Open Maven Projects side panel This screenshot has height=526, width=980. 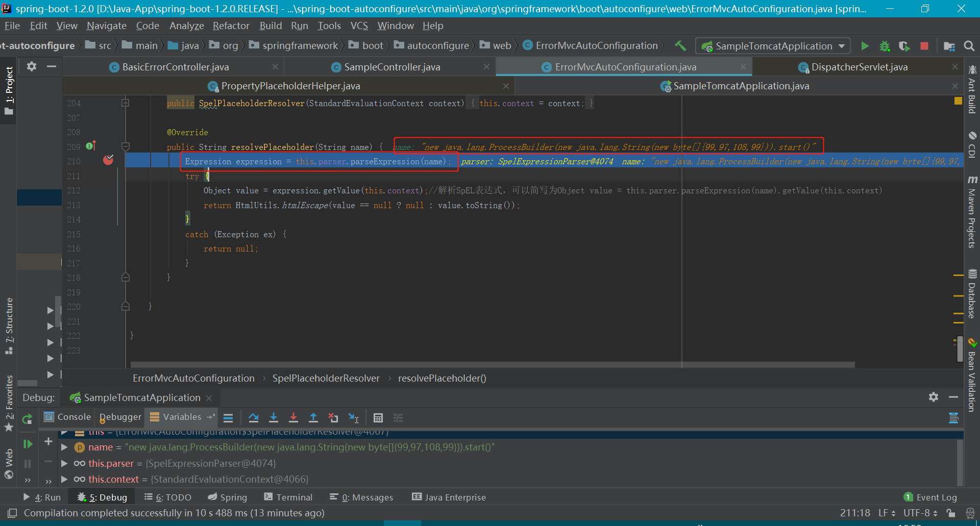[972, 212]
